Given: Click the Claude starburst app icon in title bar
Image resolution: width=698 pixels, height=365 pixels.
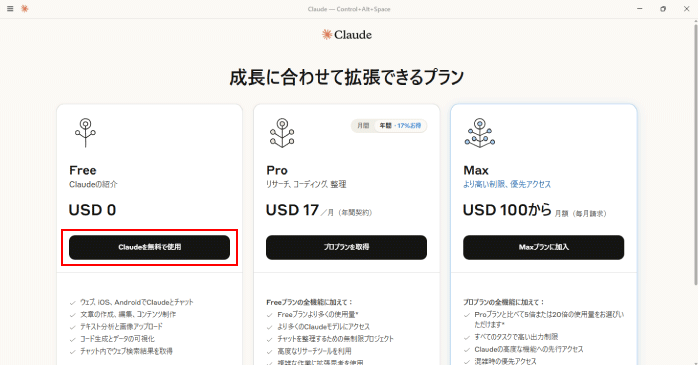Looking at the screenshot, I should 24,8.
